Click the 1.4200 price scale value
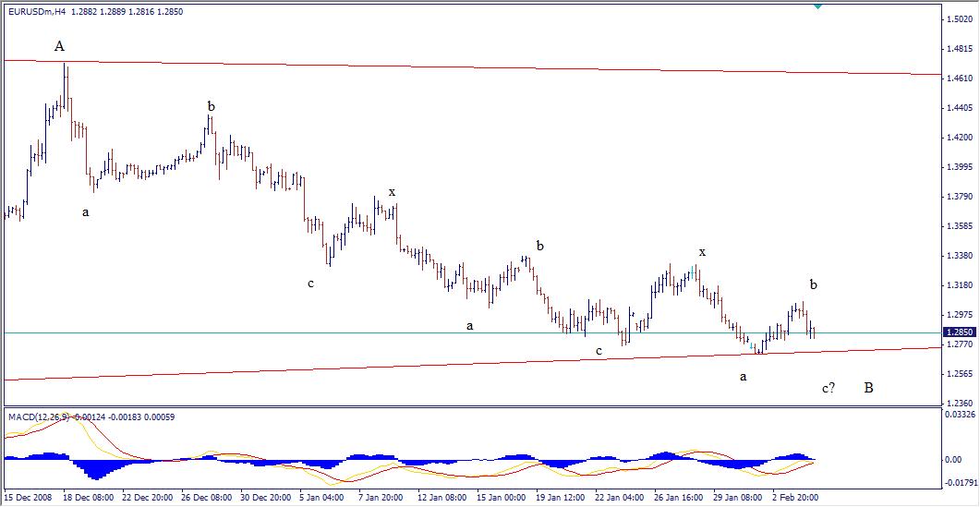The image size is (980, 507). pos(959,138)
